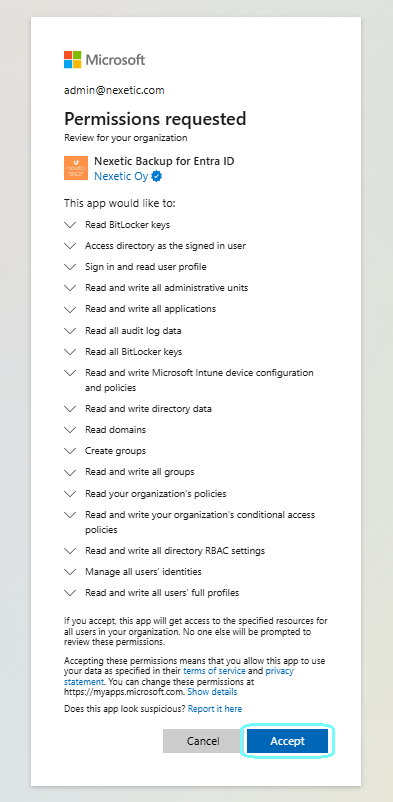Click the verified publisher badge icon
The width and height of the screenshot is (393, 802).
157,176
